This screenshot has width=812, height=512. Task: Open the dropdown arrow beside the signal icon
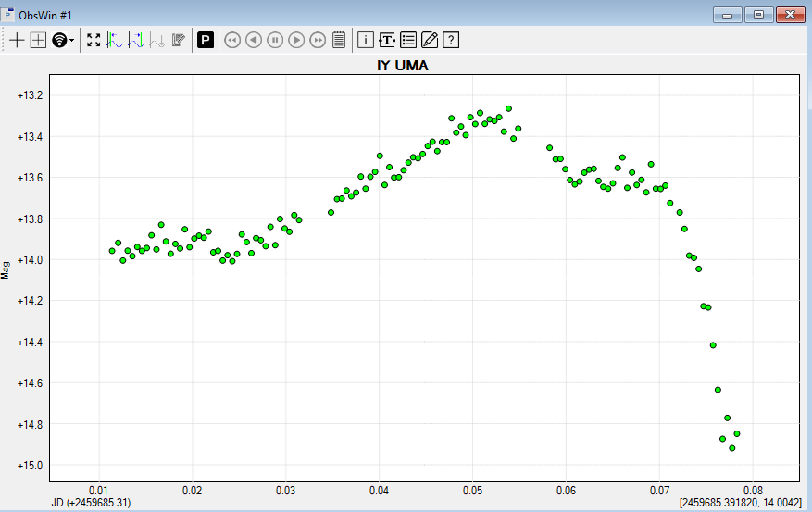72,41
